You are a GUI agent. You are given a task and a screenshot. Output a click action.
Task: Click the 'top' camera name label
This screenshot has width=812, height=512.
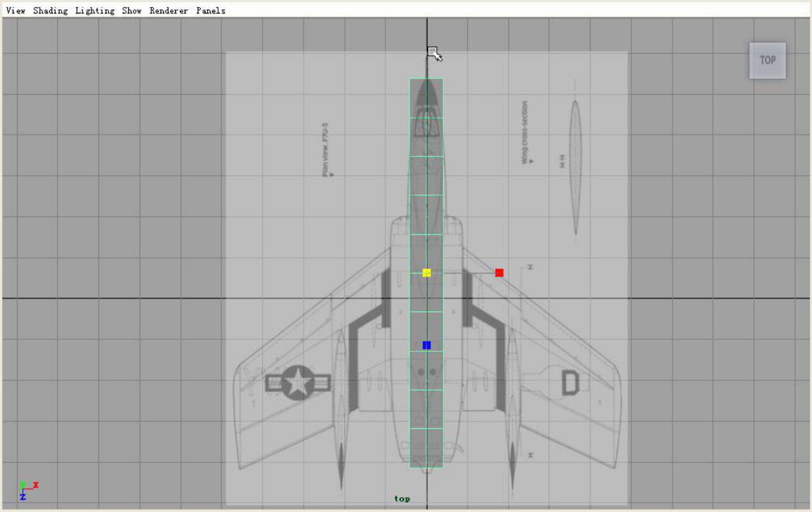click(402, 499)
